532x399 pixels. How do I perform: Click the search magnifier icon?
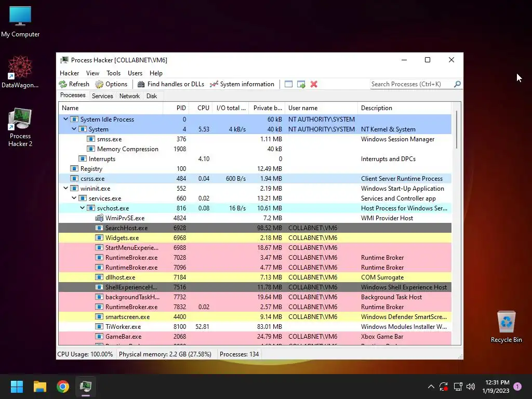[x=457, y=84]
